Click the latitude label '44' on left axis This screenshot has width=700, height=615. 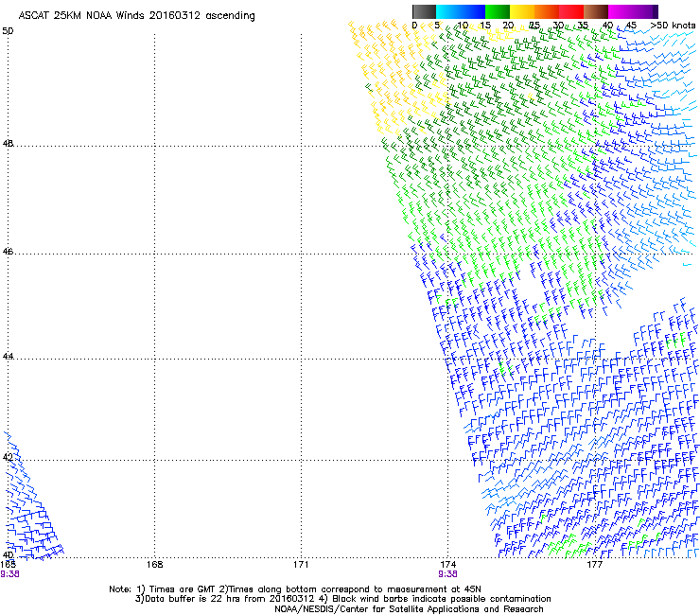coord(8,357)
